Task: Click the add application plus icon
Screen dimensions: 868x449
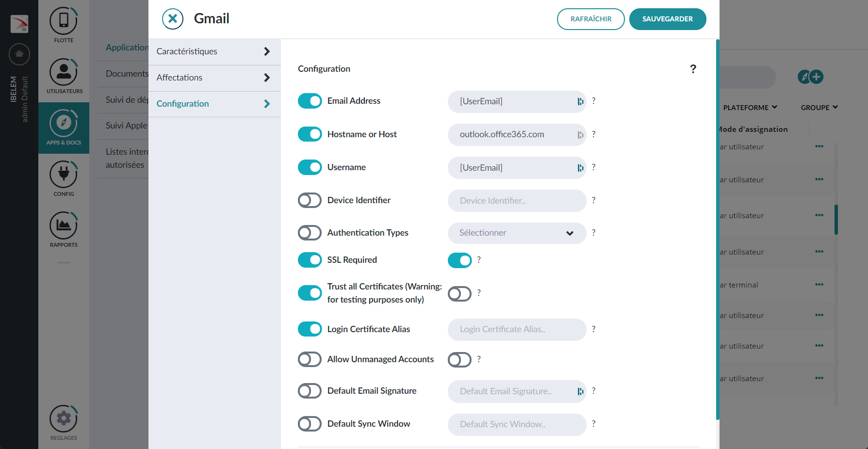Action: pyautogui.click(x=816, y=77)
